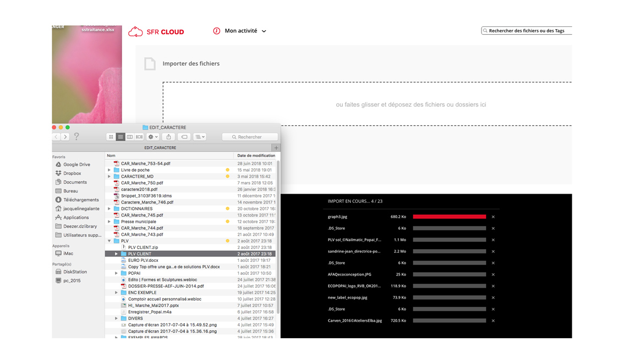This screenshot has width=624, height=364.
Task: Expand the Livre de poche folder
Action: point(109,170)
